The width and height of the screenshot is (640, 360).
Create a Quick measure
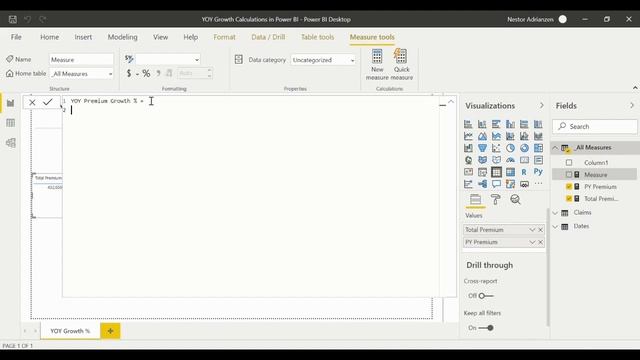[x=402, y=64]
